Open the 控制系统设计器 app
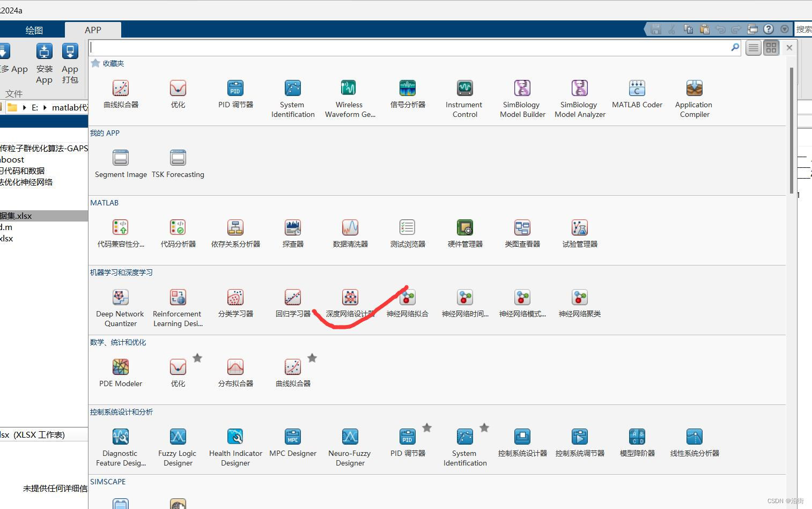 pyautogui.click(x=522, y=442)
